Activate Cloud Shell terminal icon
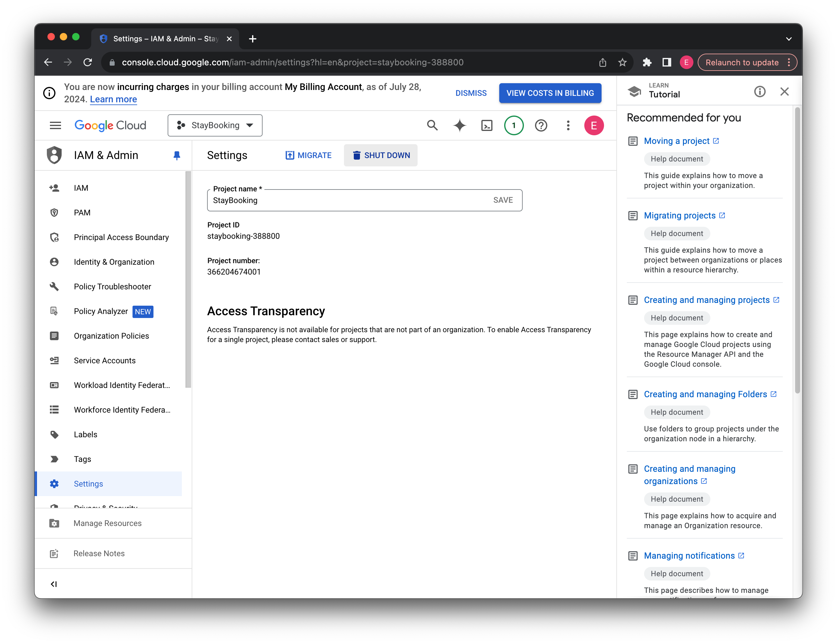Viewport: 837px width, 644px height. tap(486, 125)
